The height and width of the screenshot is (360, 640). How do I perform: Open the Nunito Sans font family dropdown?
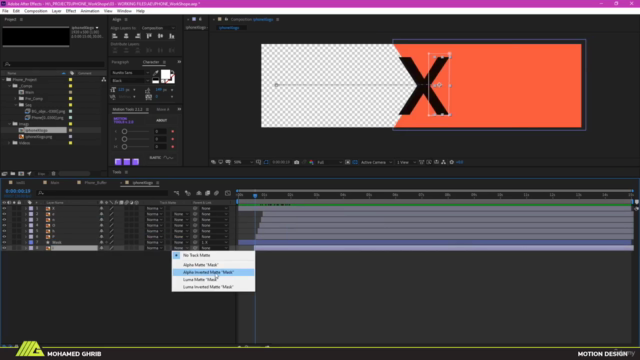pyautogui.click(x=131, y=73)
